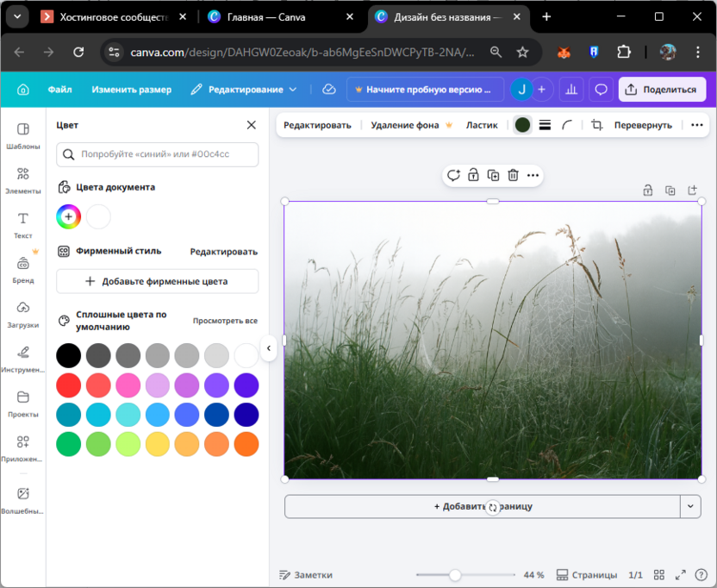Enter fullscreen presentation mode
This screenshot has width=717, height=588.
[680, 575]
